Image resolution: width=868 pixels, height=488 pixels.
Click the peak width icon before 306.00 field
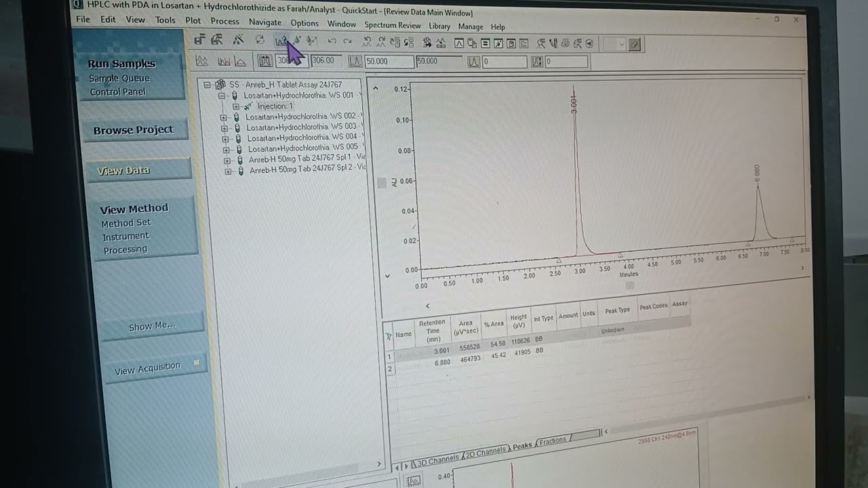[264, 61]
